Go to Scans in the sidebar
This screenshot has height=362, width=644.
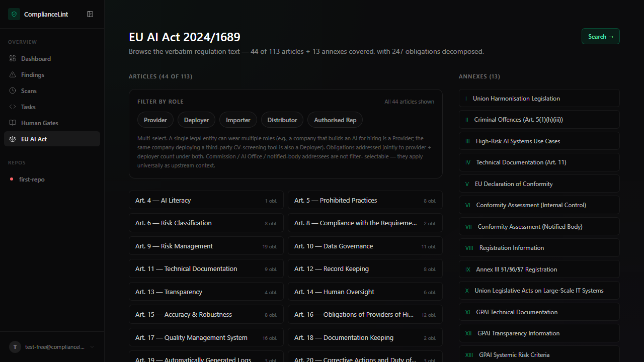coord(29,91)
